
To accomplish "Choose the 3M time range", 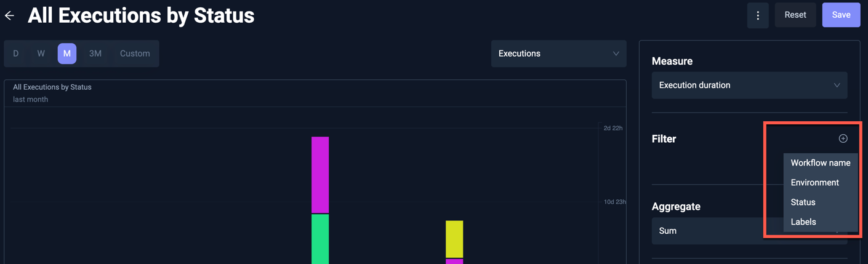I will click(95, 54).
